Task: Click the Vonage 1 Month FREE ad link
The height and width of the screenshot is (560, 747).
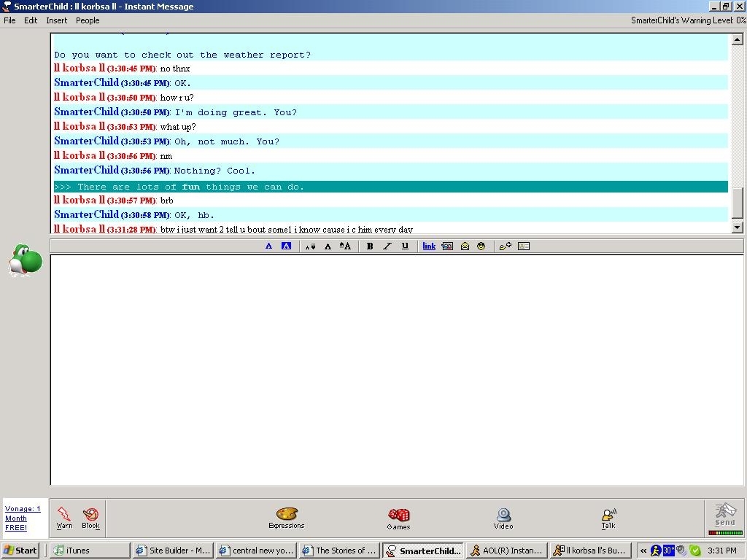Action: [x=23, y=518]
